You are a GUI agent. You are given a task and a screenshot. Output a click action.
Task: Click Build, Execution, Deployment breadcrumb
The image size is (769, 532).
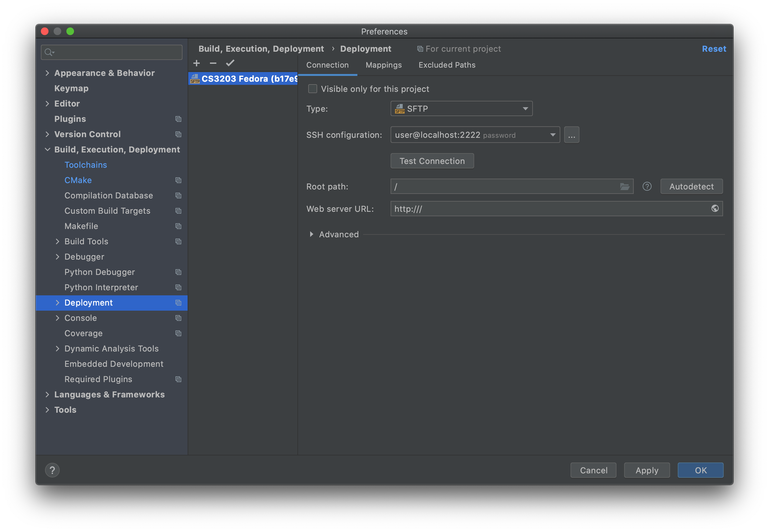coord(261,49)
